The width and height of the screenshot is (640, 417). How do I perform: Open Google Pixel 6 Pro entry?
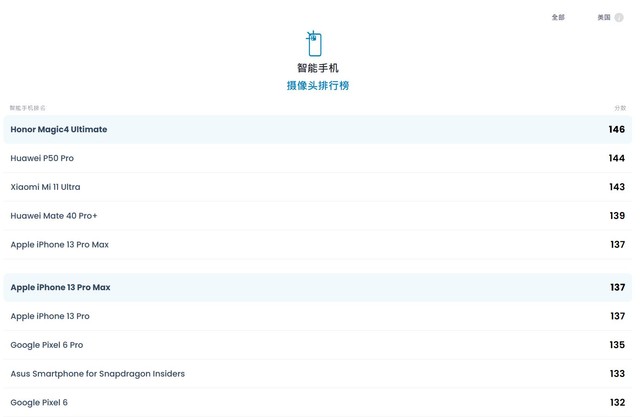pos(47,345)
